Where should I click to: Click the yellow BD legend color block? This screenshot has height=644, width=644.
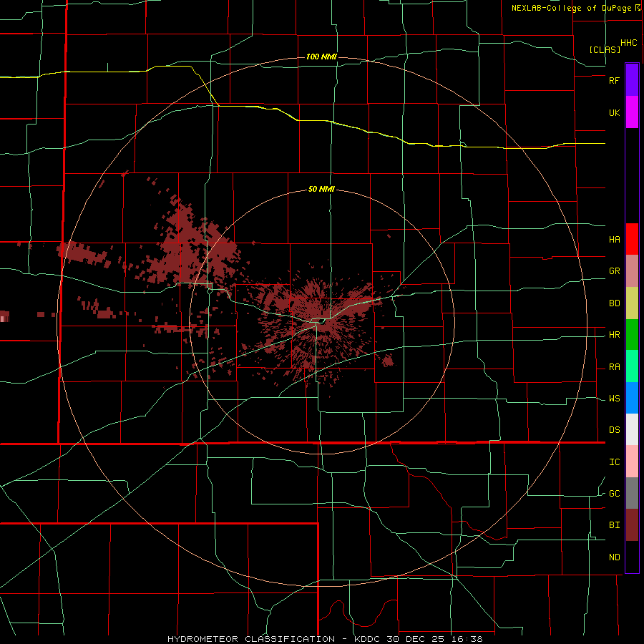coord(632,303)
